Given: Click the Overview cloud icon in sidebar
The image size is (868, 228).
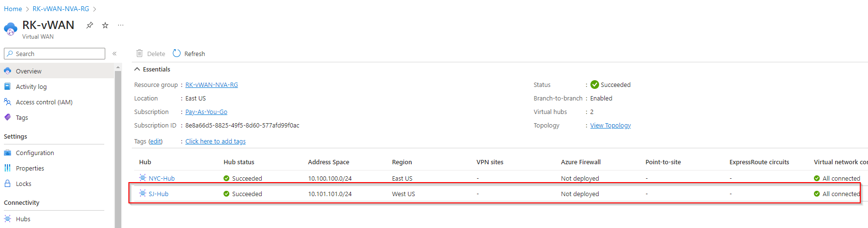Looking at the screenshot, I should (x=8, y=71).
